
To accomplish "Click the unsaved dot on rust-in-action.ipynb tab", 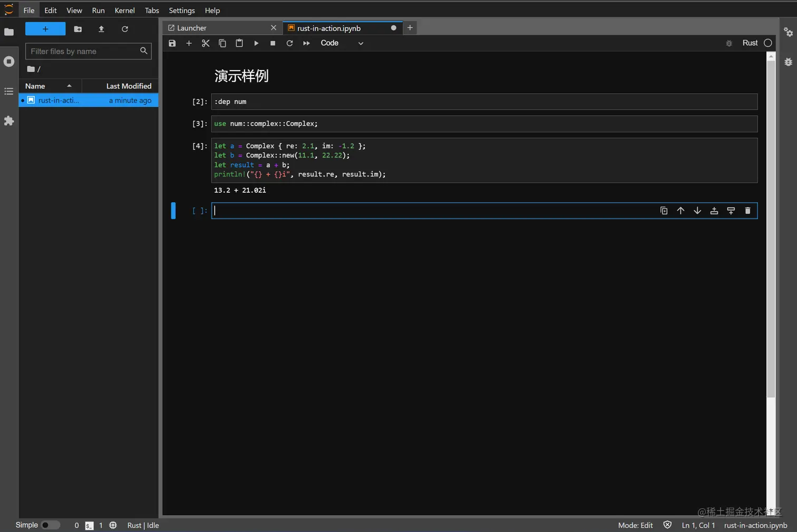I will click(393, 28).
